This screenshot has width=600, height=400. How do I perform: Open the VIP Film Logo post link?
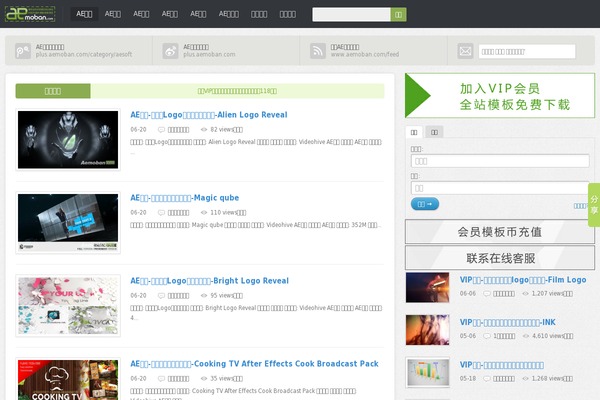pos(523,280)
